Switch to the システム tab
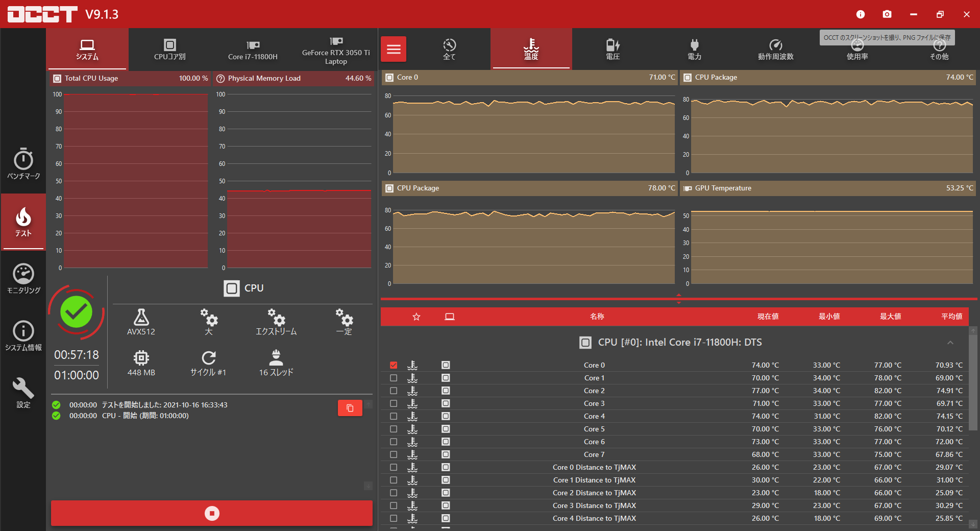This screenshot has height=531, width=980. (87, 49)
